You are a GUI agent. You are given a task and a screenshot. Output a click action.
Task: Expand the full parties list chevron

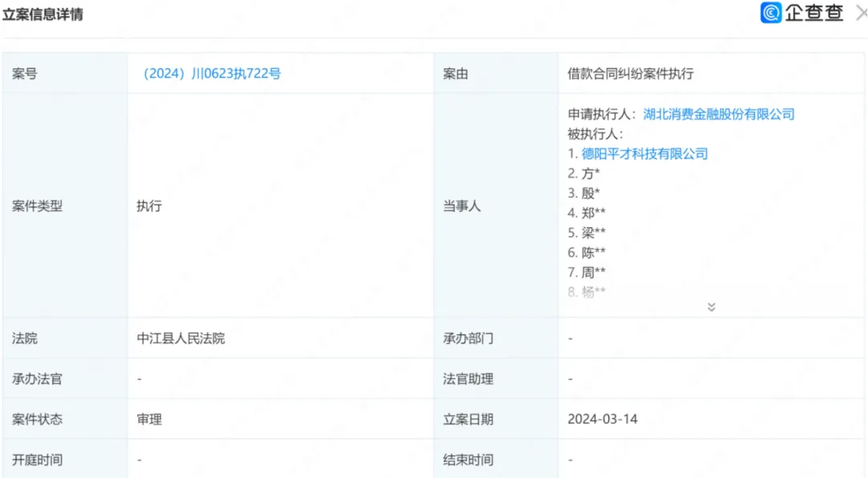pos(711,307)
